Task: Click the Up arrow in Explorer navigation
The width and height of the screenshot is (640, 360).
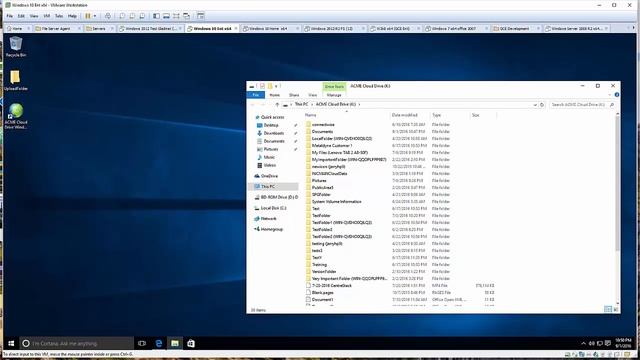Action: click(277, 104)
